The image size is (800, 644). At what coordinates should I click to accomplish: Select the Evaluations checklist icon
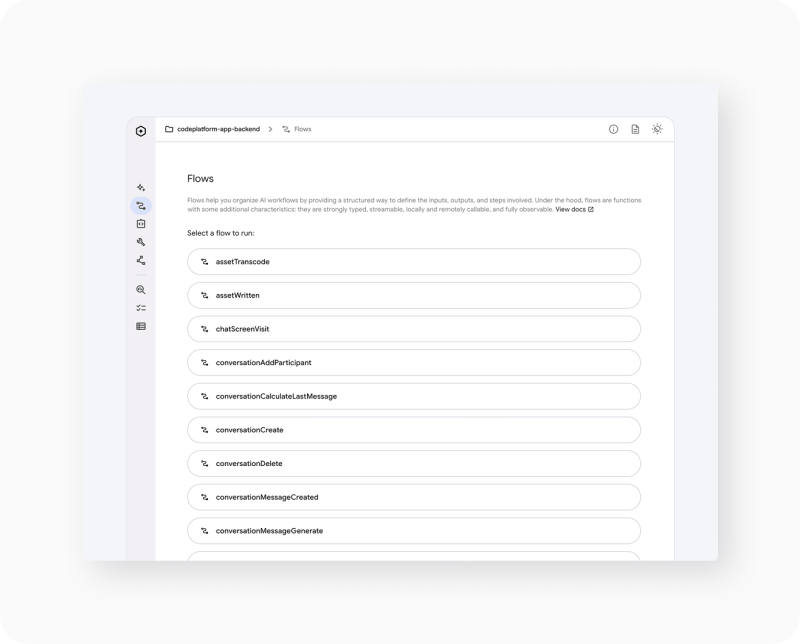tap(141, 306)
